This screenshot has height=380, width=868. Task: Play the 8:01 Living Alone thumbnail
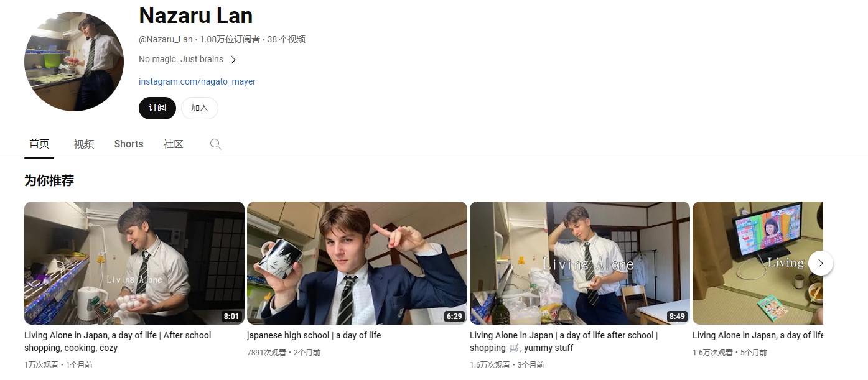coord(134,263)
